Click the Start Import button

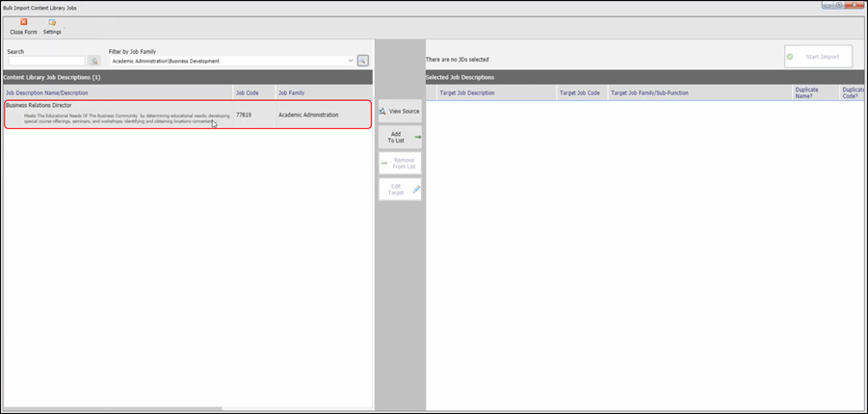tap(818, 57)
